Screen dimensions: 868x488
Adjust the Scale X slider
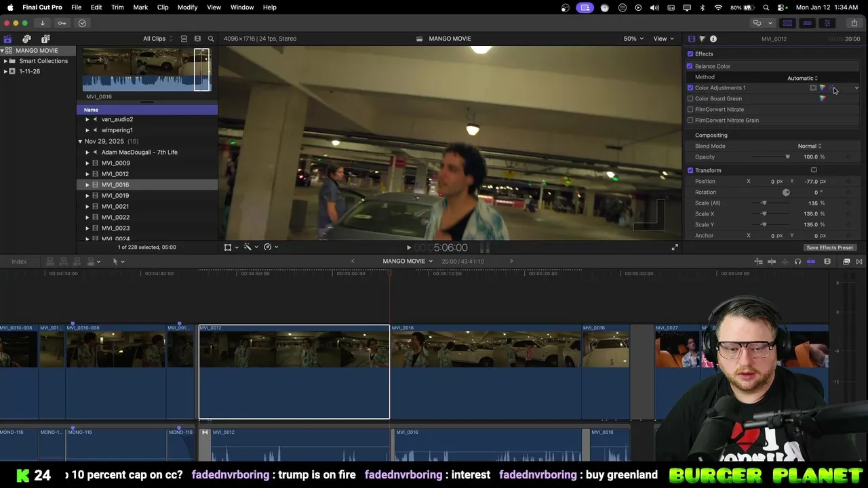pos(764,213)
